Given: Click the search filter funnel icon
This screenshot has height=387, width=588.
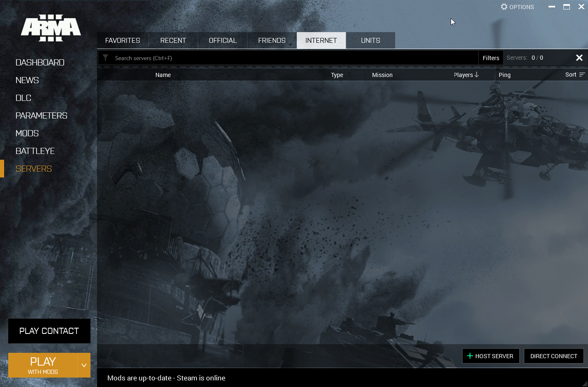Looking at the screenshot, I should click(106, 58).
